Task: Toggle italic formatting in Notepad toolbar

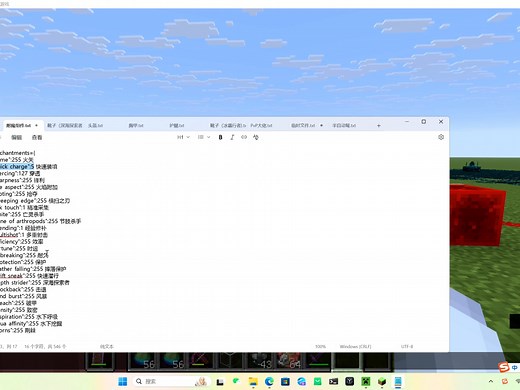Action: (232, 137)
